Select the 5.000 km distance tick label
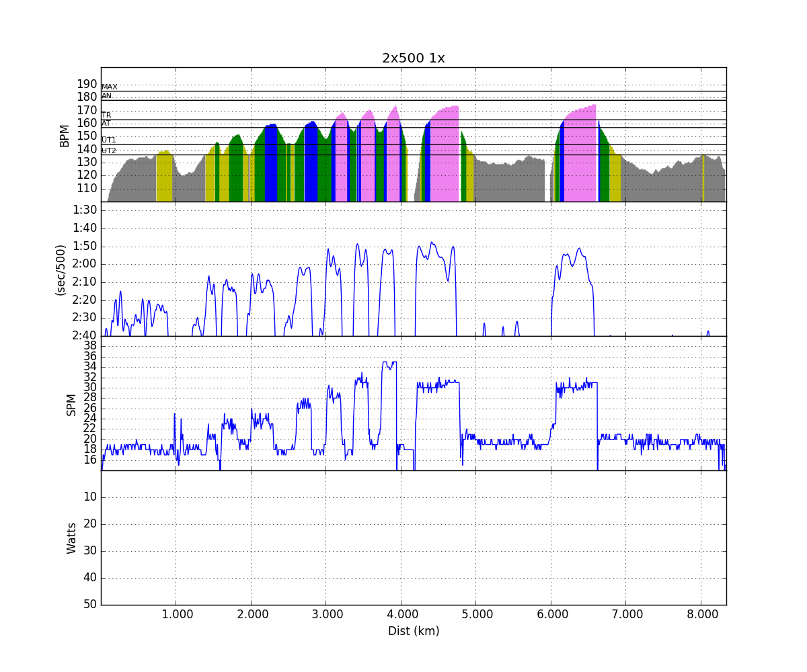Screen dimensions: 807x672 click(475, 614)
